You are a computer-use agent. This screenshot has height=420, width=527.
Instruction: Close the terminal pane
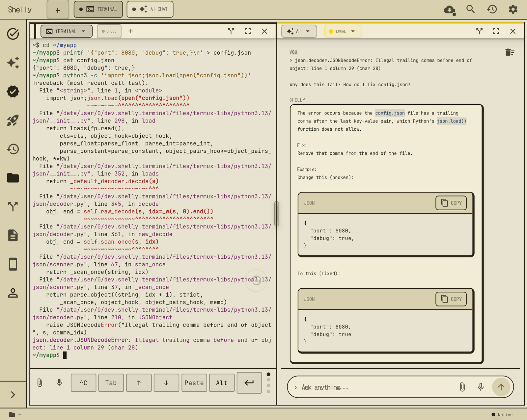264,31
